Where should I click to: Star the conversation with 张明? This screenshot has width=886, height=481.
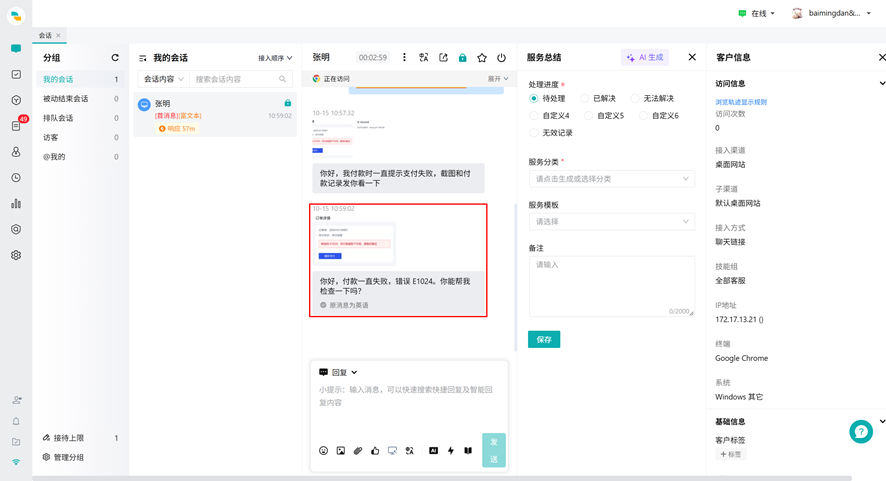click(x=482, y=57)
